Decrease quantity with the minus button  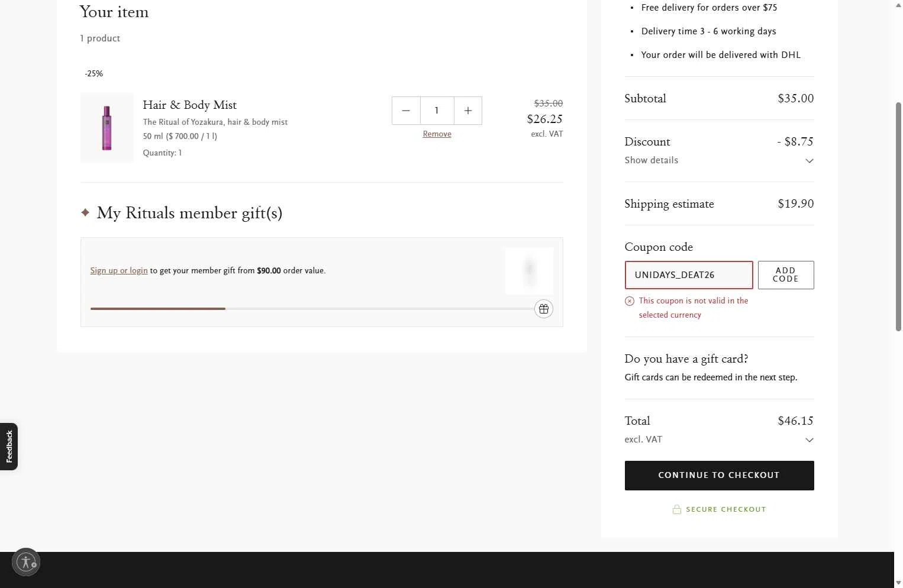tap(406, 111)
